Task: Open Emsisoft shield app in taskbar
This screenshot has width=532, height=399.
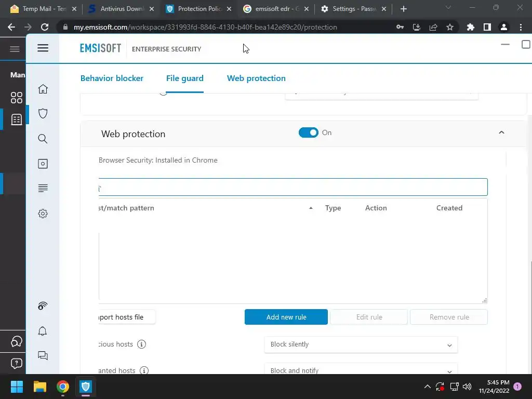Action: coord(86,387)
